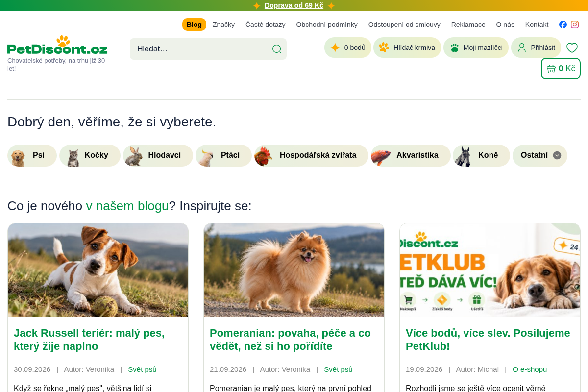The height and width of the screenshot is (392, 588).
Task: Open the Jack Russell terrier article image
Action: coord(98,270)
